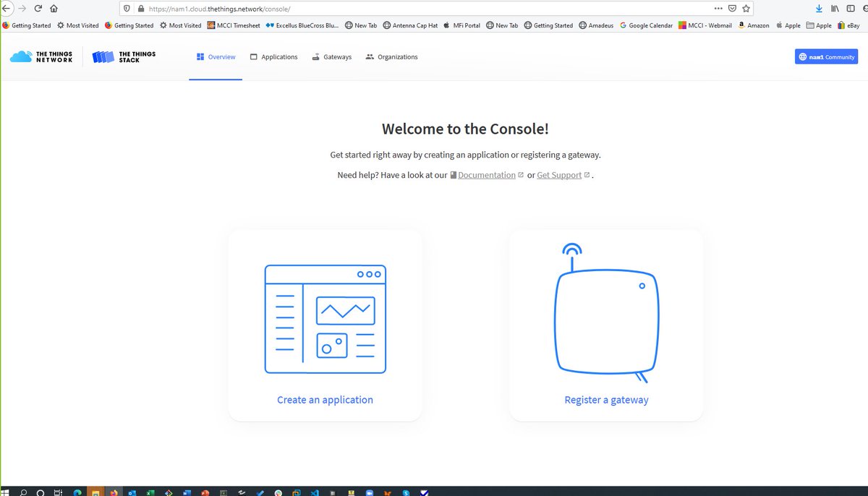Viewport: 868px width, 496px height.
Task: Open the Firefox library icon
Action: click(835, 9)
